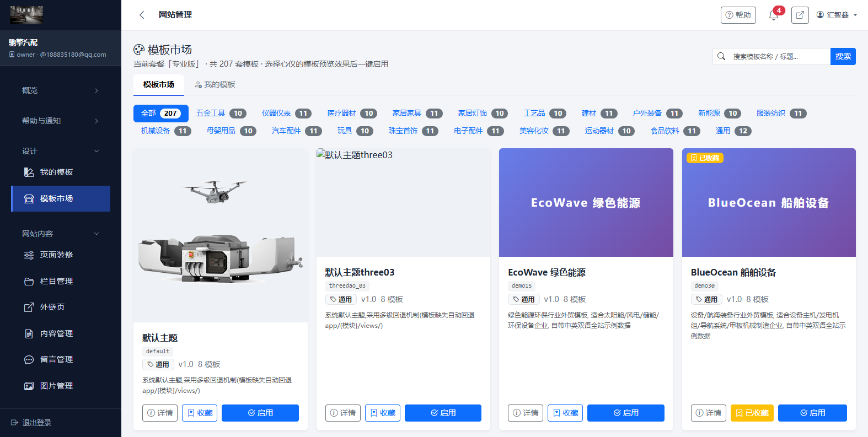Screen dimensions: 868x437
Task: Collapse the 网站内容 sidebar section
Action: 61,234
